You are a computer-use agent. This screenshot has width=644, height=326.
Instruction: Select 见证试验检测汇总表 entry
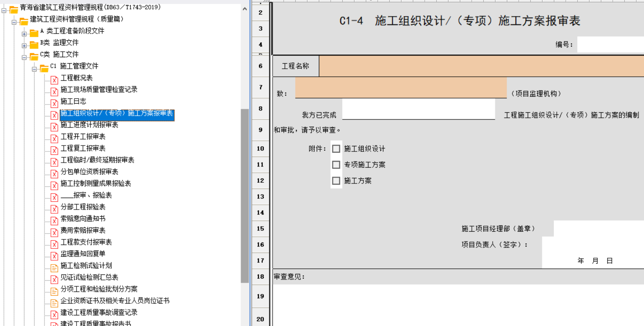pos(89,277)
